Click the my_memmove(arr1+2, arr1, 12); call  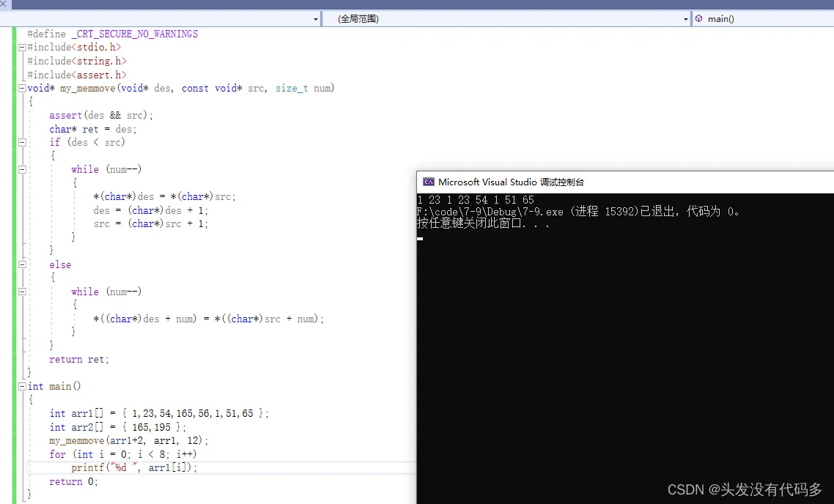[129, 441]
